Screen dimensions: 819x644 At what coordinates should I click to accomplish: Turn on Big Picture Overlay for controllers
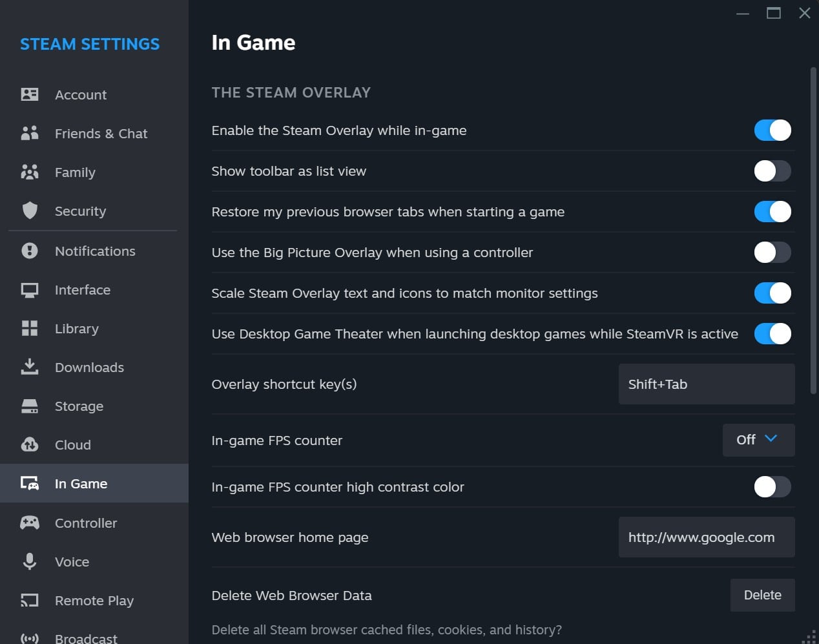[772, 252]
